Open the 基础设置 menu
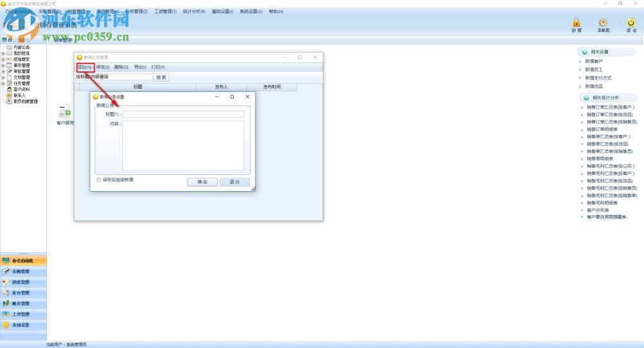The height and width of the screenshot is (348, 644). pyautogui.click(x=222, y=12)
